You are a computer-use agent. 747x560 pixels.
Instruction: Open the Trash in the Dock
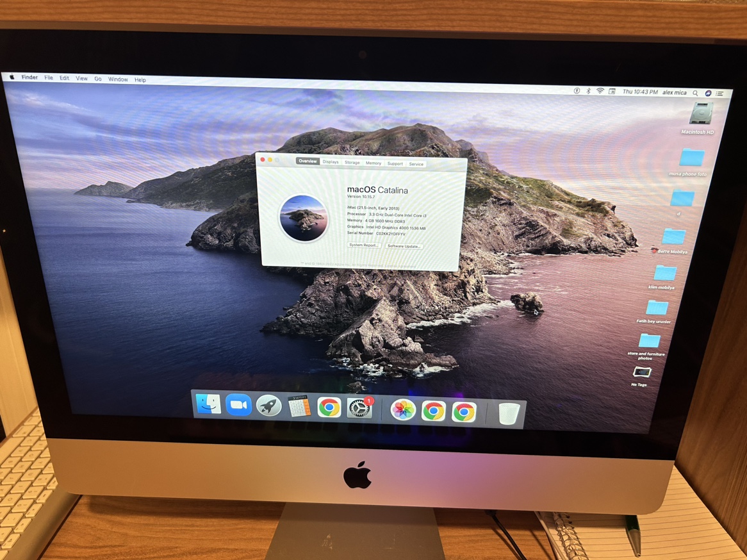508,413
